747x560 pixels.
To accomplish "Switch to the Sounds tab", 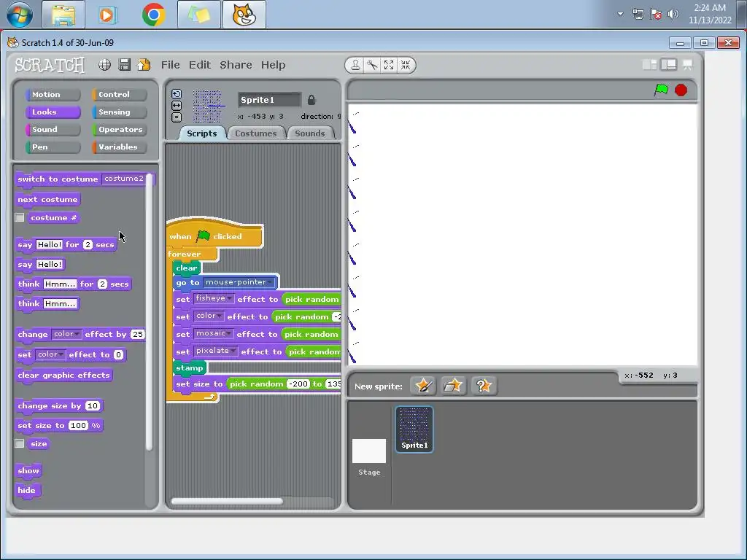I will pos(309,133).
